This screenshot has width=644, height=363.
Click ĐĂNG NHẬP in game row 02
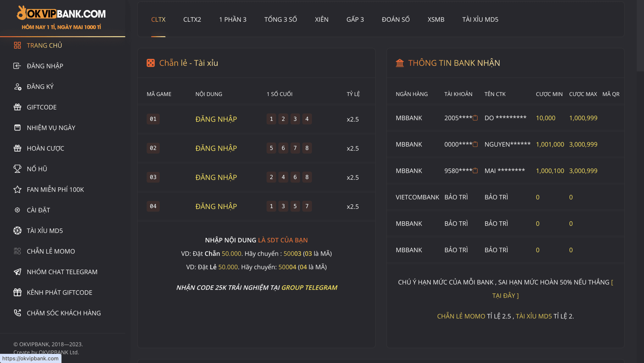point(216,148)
